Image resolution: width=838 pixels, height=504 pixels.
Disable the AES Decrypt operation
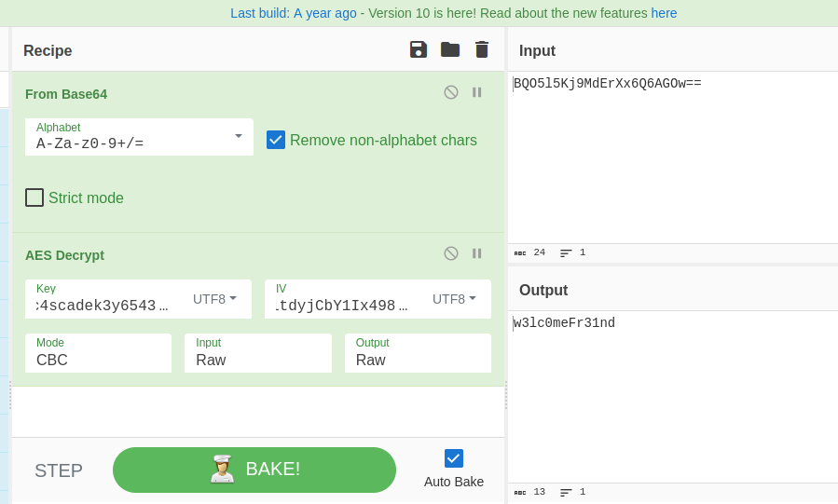tap(451, 253)
